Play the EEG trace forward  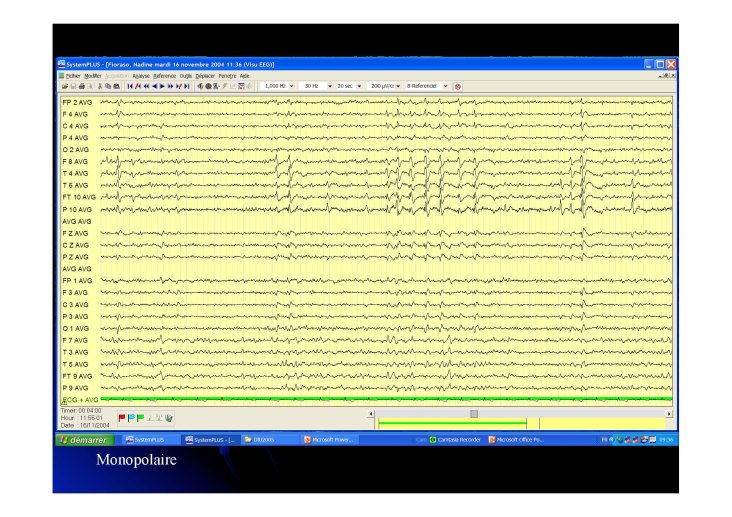(x=162, y=86)
